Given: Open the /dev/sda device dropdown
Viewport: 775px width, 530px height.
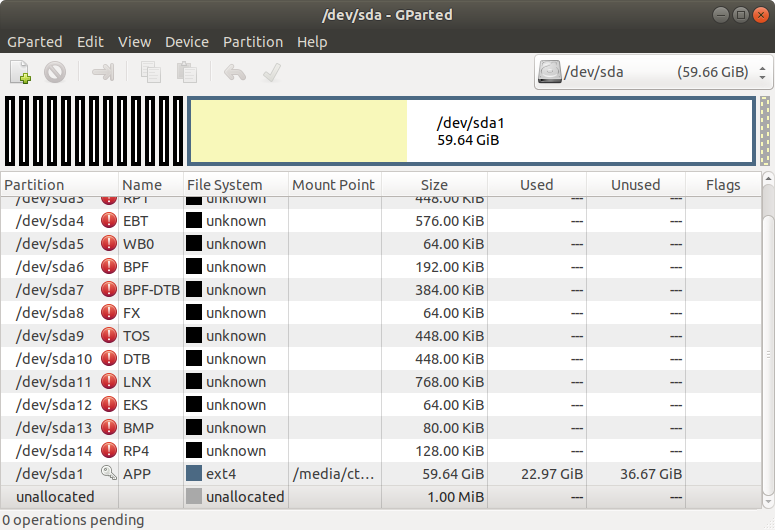Looking at the screenshot, I should point(652,72).
